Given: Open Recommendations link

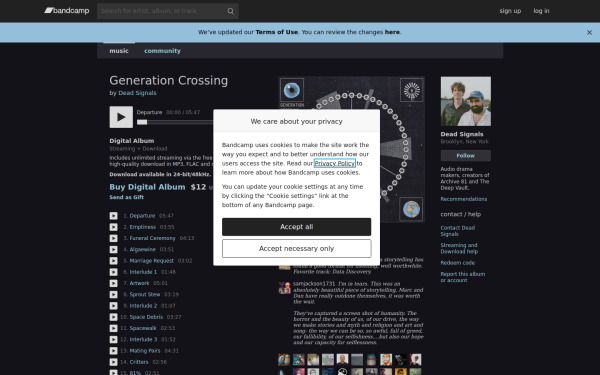Looking at the screenshot, I should click(x=463, y=199).
